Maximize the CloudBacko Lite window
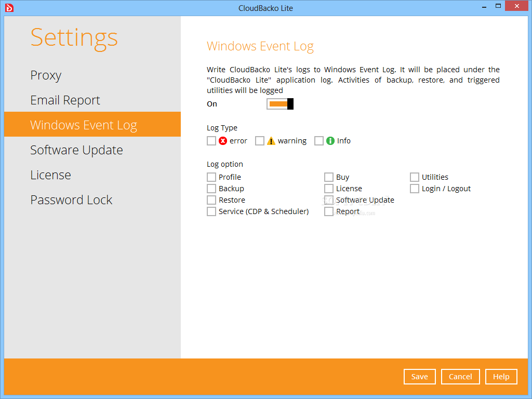The width and height of the screenshot is (532, 399). [x=498, y=6]
